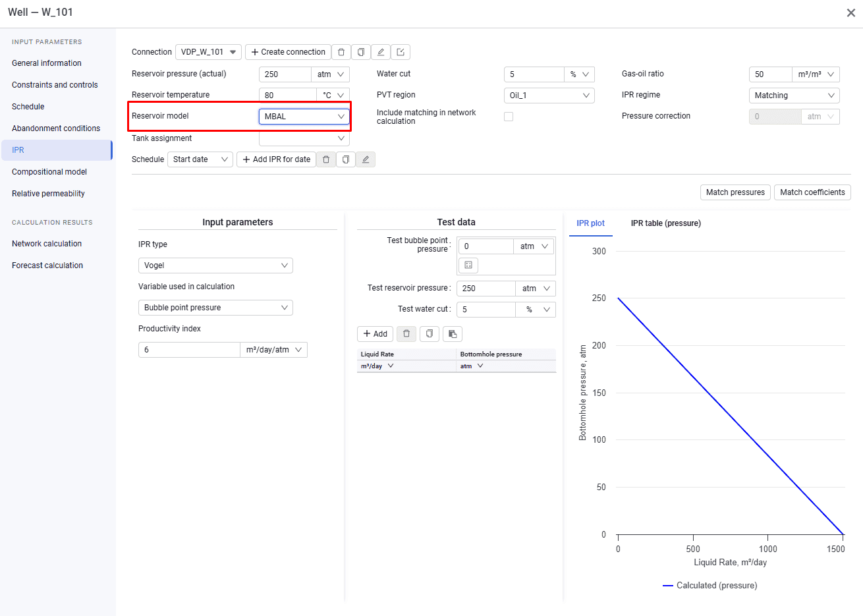Open the Bubble point pressure variable dropdown

(215, 308)
